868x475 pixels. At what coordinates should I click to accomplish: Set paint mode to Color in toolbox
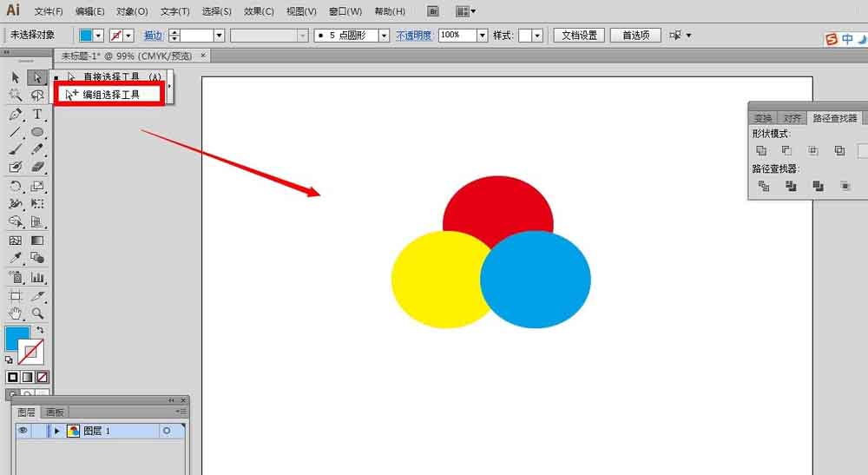tap(12, 378)
